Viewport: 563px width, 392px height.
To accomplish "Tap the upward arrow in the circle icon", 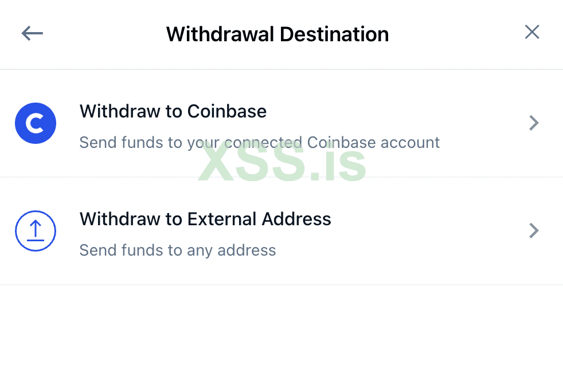I will coord(36,229).
